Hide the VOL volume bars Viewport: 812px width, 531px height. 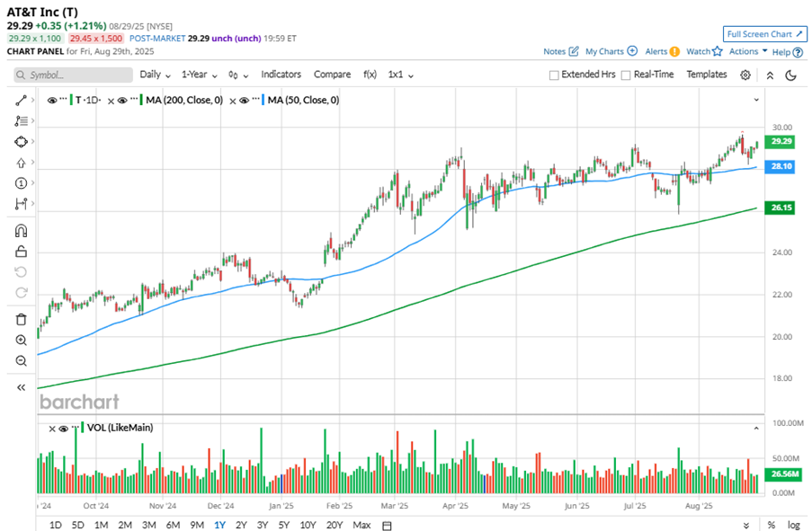pos(63,429)
